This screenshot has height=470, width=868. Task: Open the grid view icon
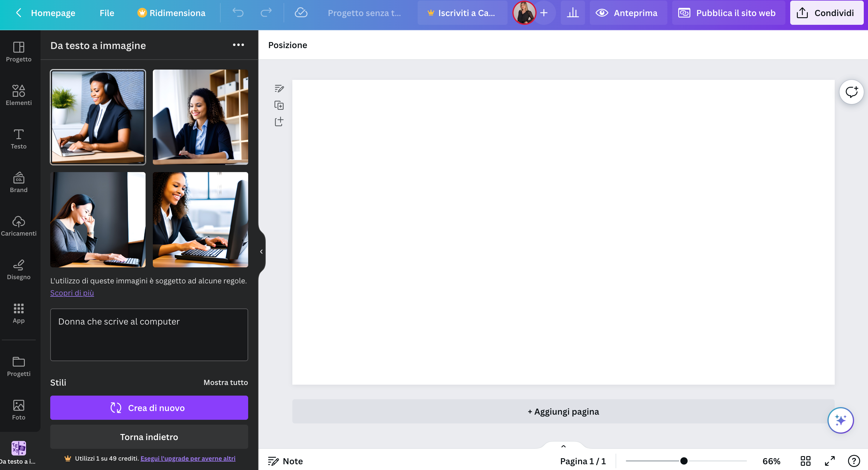pyautogui.click(x=805, y=461)
